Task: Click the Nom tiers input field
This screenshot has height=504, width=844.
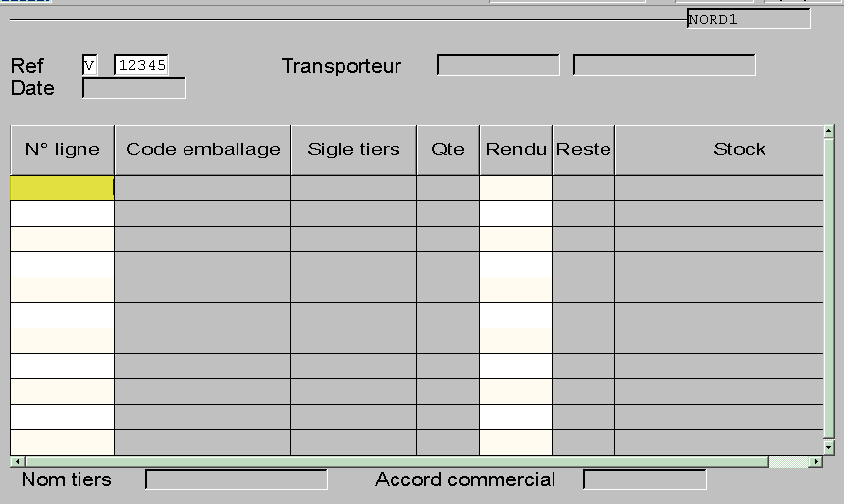Action: point(237,479)
